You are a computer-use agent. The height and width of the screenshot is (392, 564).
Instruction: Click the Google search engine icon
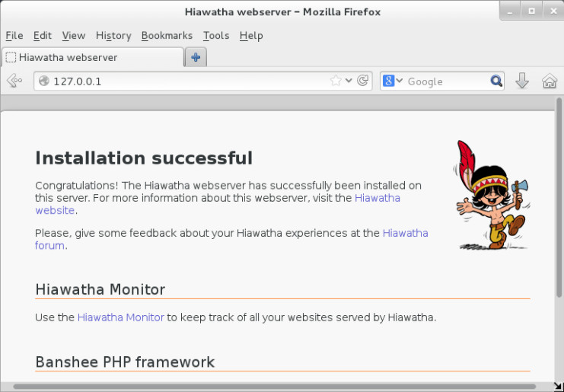point(388,81)
